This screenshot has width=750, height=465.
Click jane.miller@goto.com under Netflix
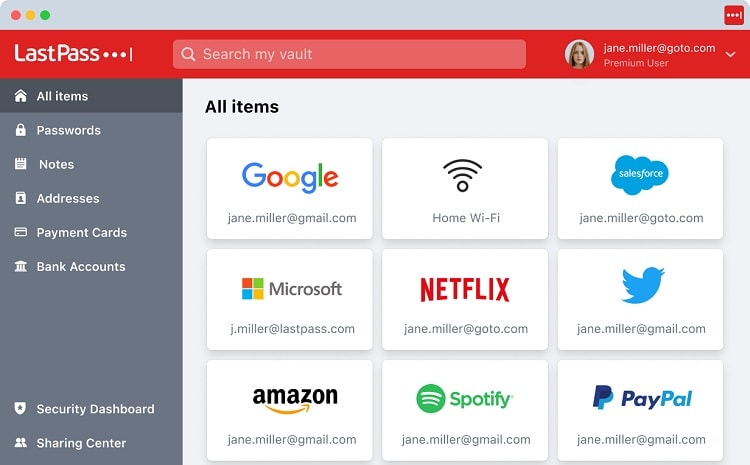coord(466,329)
